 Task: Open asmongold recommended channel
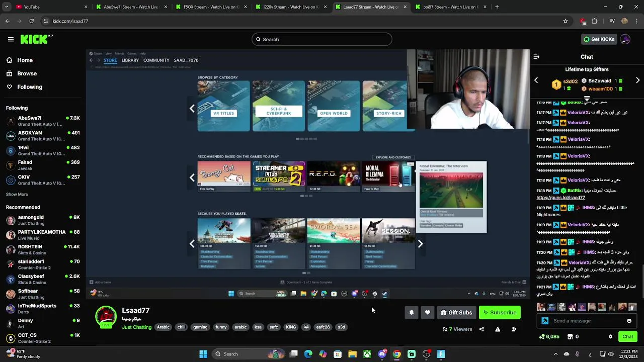(x=43, y=220)
